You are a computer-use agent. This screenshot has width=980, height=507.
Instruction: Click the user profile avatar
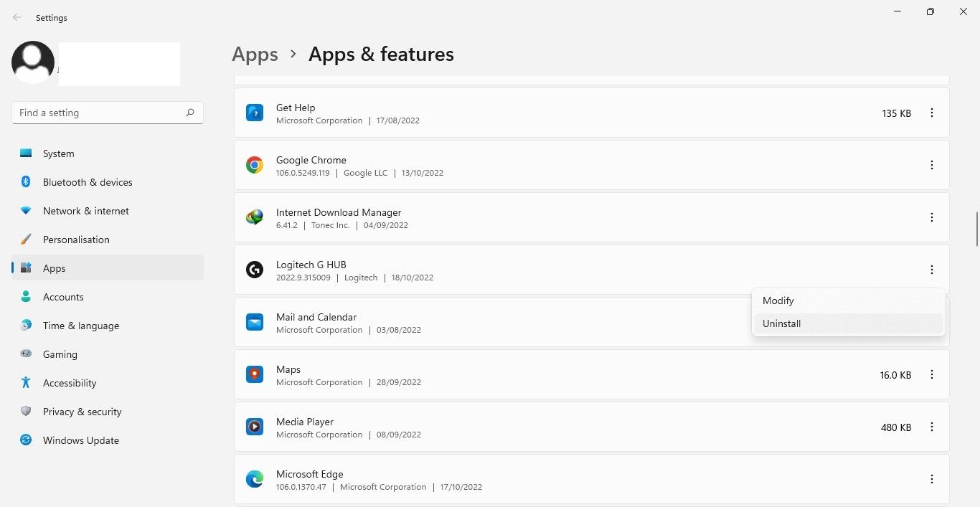33,62
